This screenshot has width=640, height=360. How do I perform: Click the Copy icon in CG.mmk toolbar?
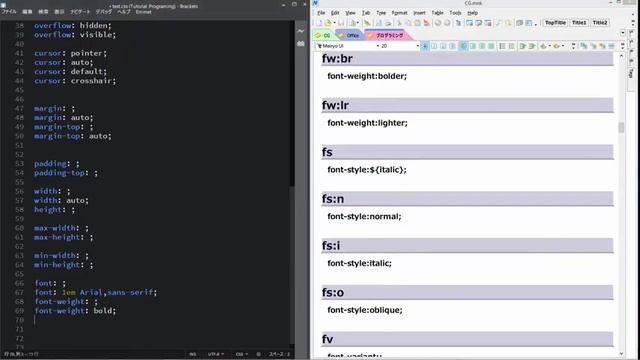point(408,23)
